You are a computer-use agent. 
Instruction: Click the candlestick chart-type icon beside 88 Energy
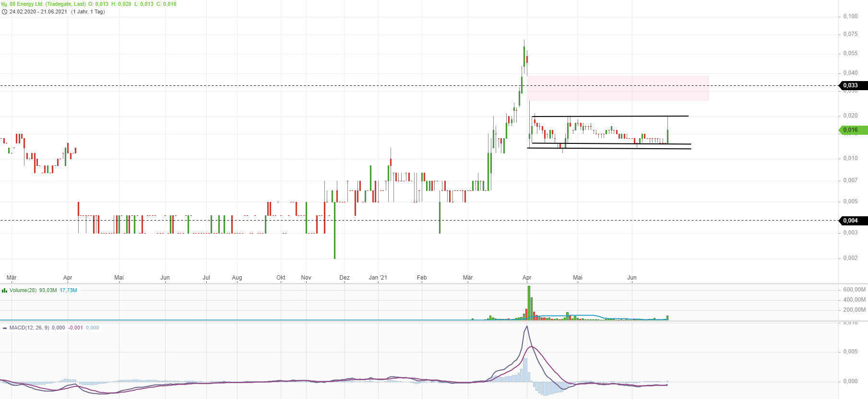(x=4, y=4)
